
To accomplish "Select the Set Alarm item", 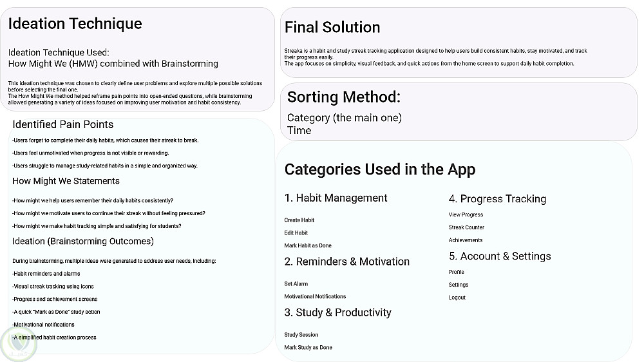I will point(296,284).
